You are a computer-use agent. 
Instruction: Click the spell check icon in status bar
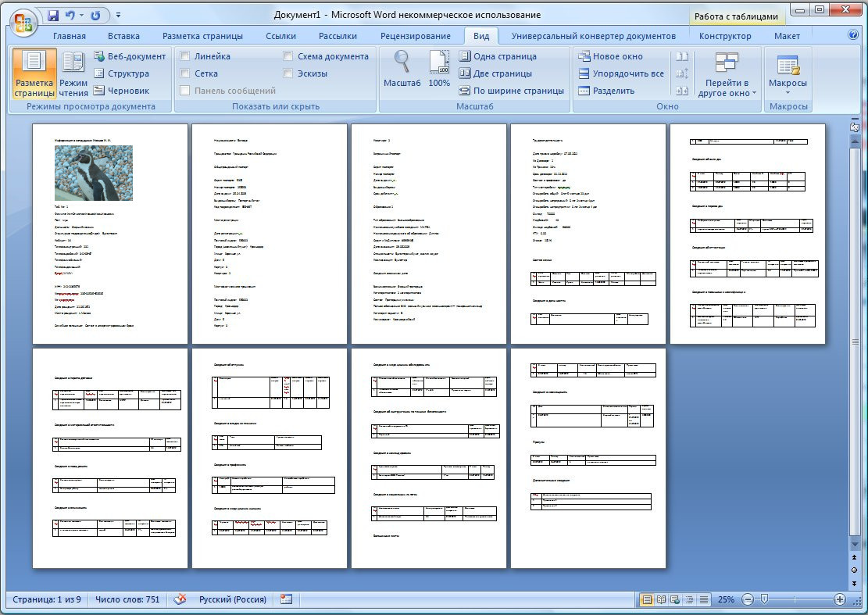(x=180, y=599)
